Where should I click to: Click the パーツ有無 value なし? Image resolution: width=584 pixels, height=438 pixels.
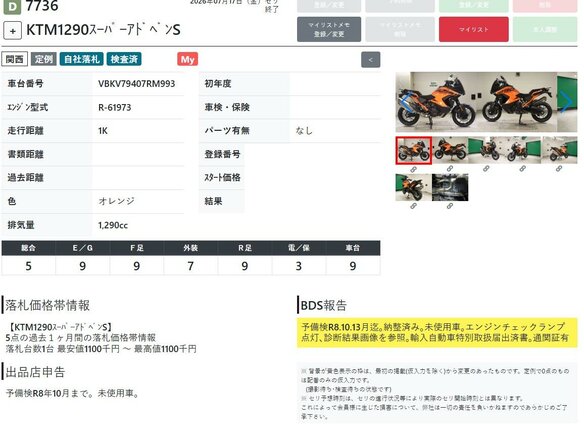click(x=304, y=131)
